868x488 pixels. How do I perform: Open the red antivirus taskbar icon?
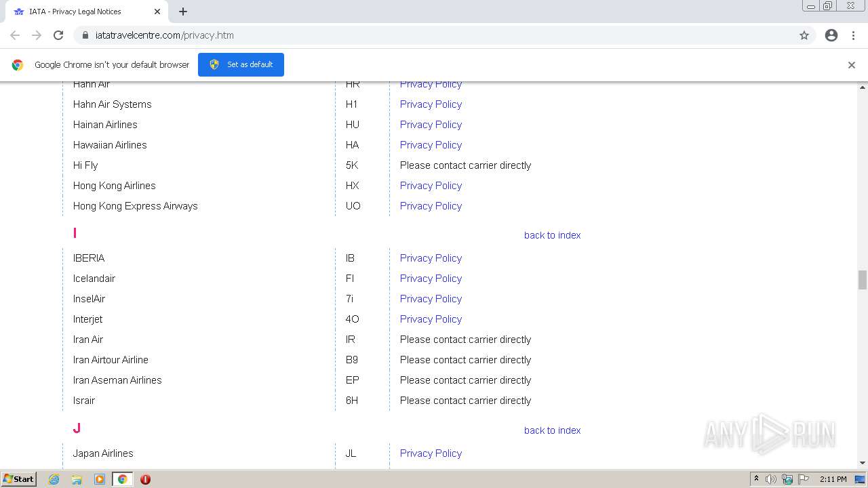(145, 479)
